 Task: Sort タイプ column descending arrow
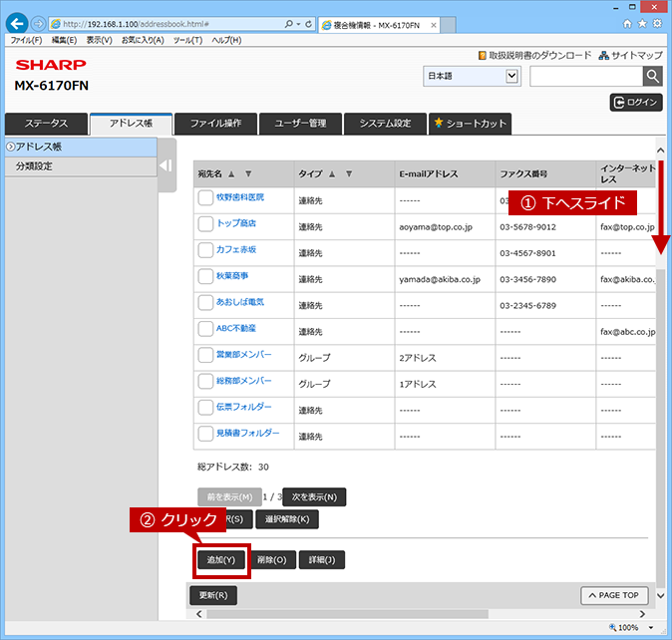349,173
